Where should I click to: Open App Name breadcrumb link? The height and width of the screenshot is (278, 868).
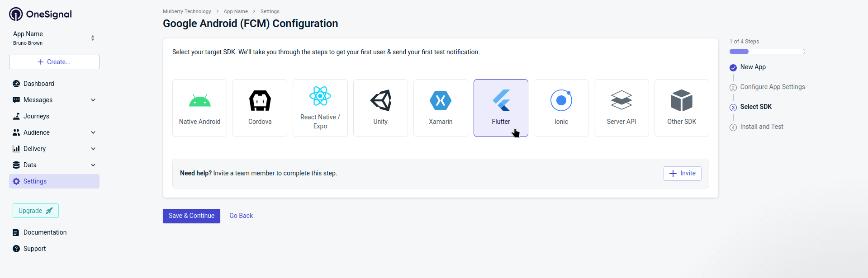(x=236, y=11)
